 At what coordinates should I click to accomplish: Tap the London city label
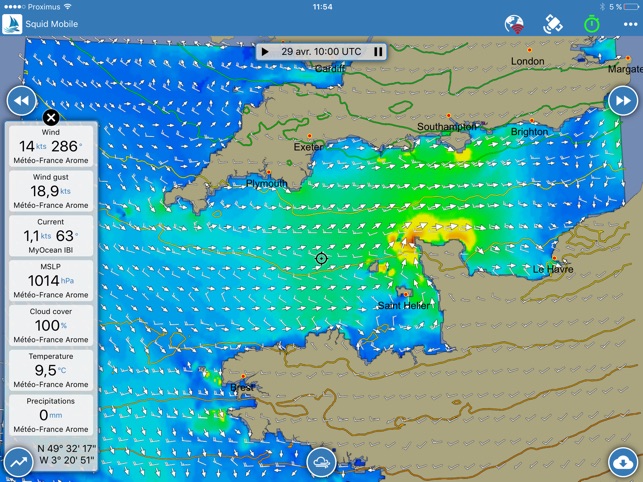[527, 61]
